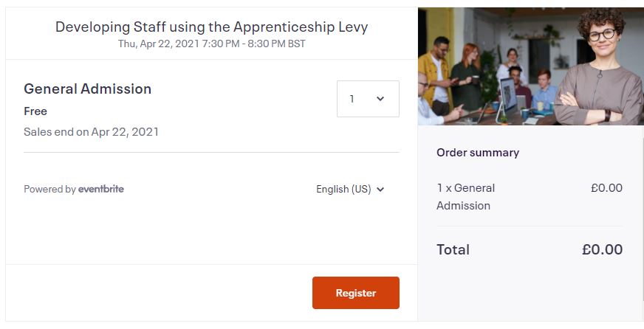Click the Free price label
Viewport: 644px width, 329px height.
click(35, 111)
